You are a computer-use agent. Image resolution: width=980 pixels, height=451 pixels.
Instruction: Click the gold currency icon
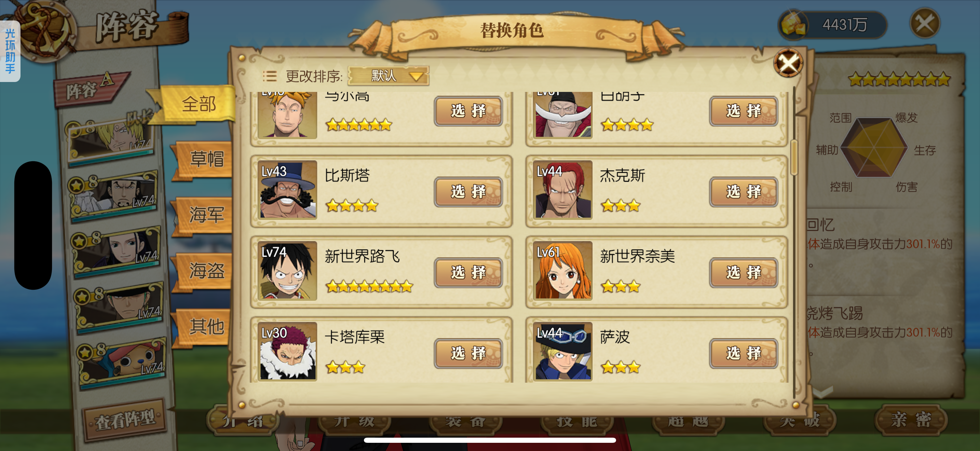pos(793,24)
